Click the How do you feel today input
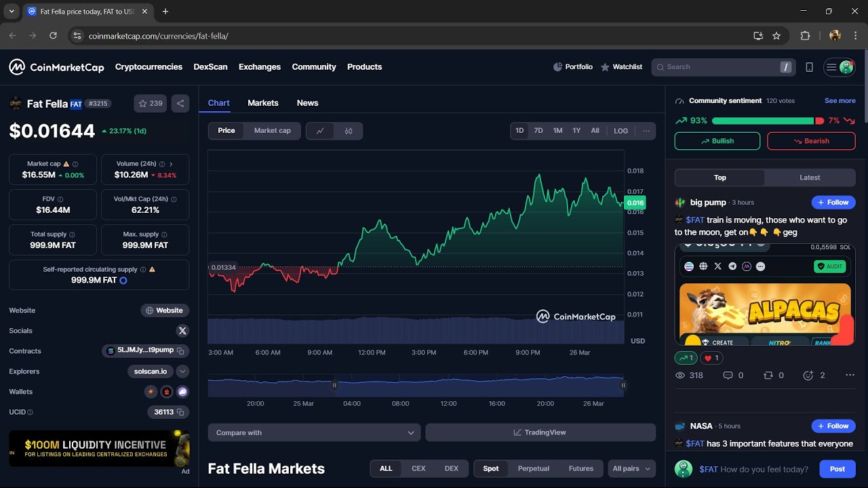 point(754,469)
